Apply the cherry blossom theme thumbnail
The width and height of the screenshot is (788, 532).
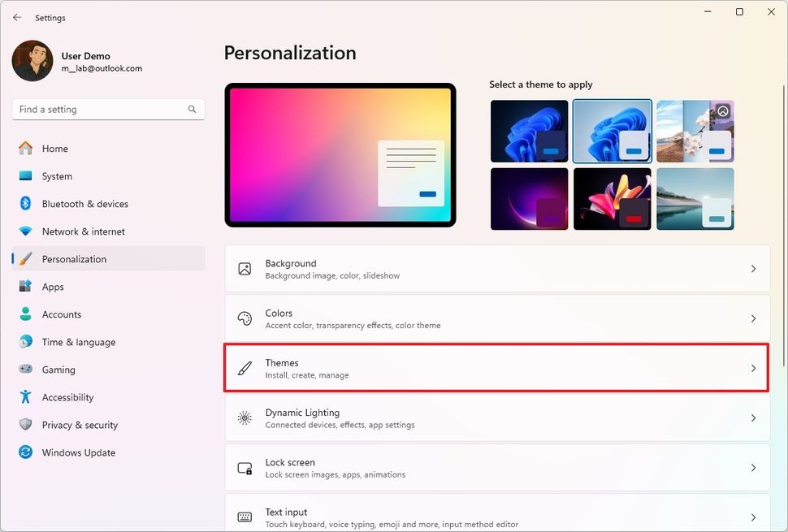695,130
